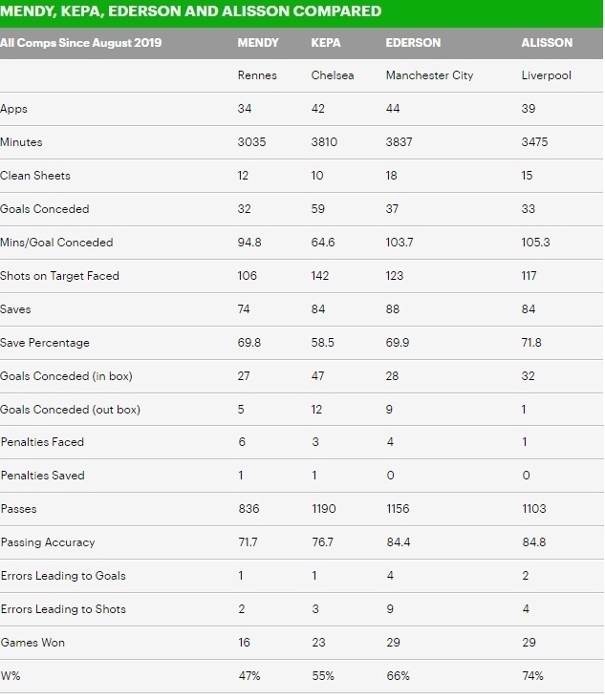This screenshot has height=700, width=605.
Task: Select the Passing Accuracy row label
Action: tap(48, 542)
